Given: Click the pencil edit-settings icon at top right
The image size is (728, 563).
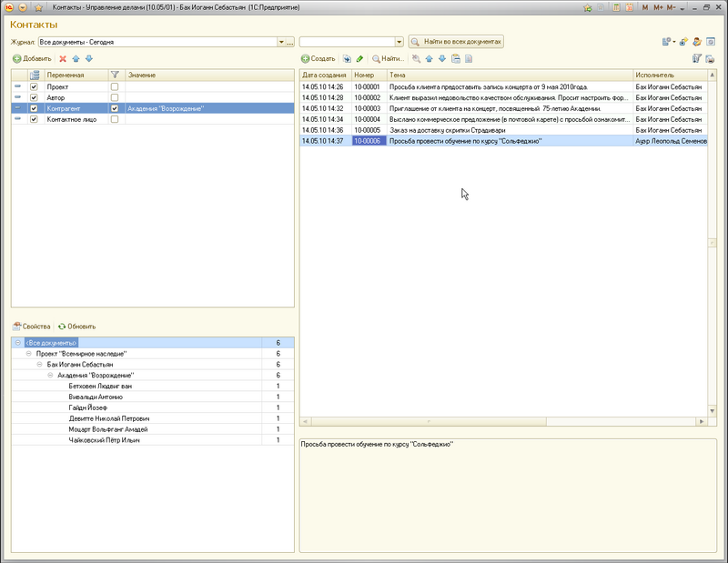Looking at the screenshot, I should [683, 42].
